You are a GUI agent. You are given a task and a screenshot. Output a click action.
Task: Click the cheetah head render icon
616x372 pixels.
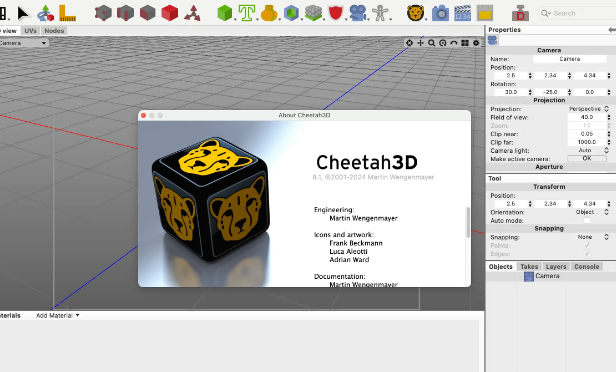(415, 13)
